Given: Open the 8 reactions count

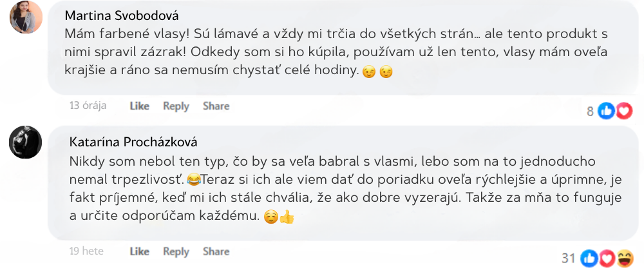Looking at the screenshot, I should pos(590,111).
